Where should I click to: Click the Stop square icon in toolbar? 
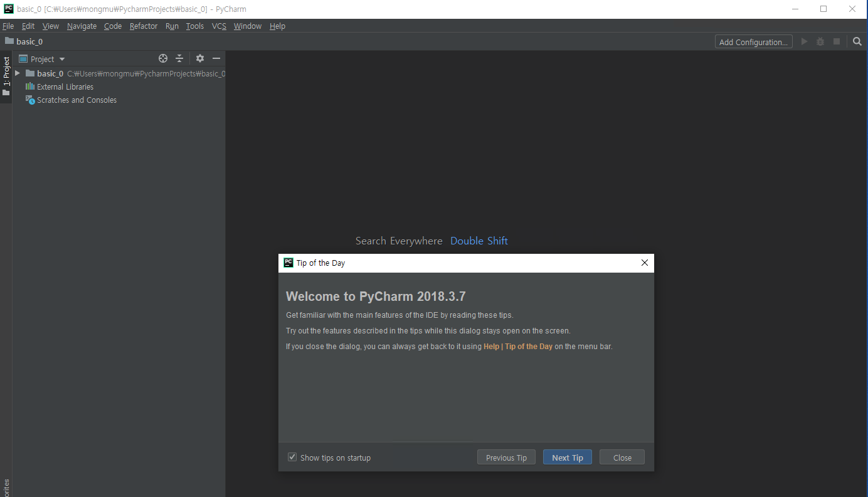tap(837, 41)
